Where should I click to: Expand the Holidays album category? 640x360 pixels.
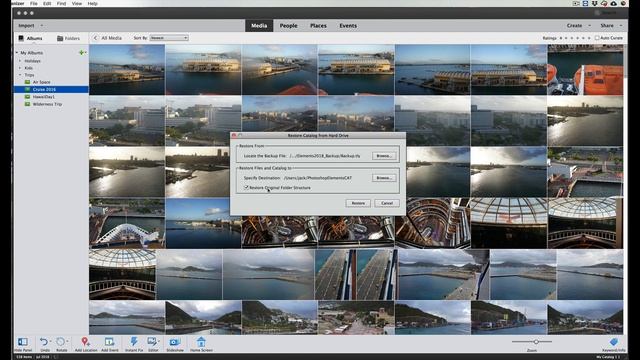(20, 61)
